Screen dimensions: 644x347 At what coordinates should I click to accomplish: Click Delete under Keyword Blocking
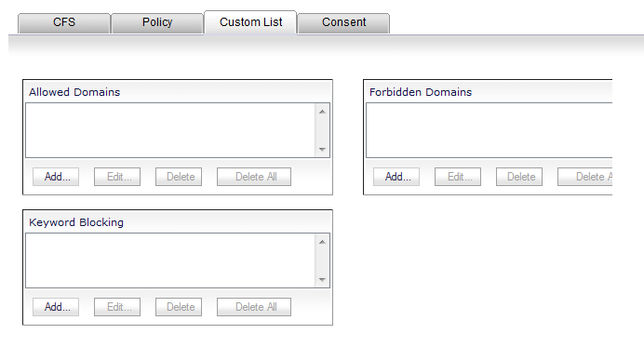pos(179,307)
